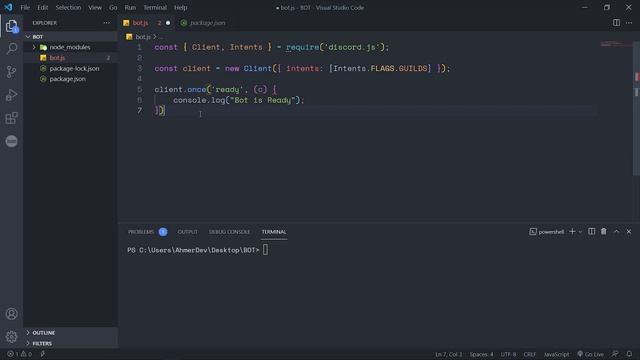Open the Go menu
640x360 pixels.
(113, 7)
